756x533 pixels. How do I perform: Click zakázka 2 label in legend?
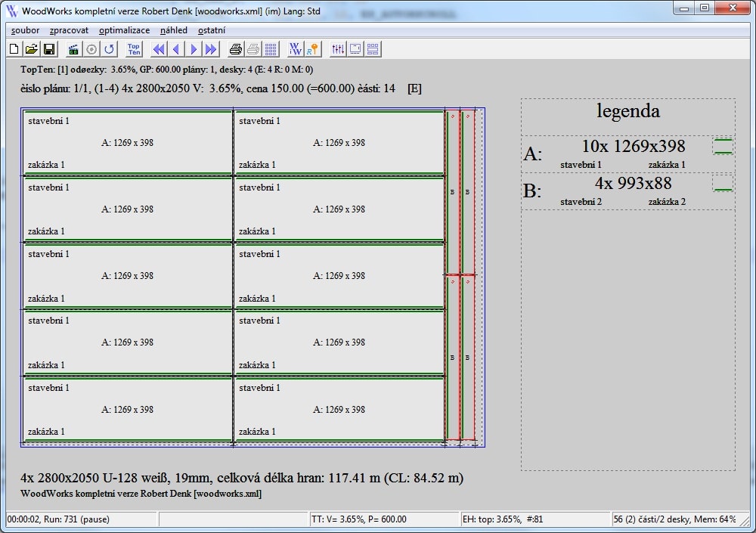[x=667, y=202]
